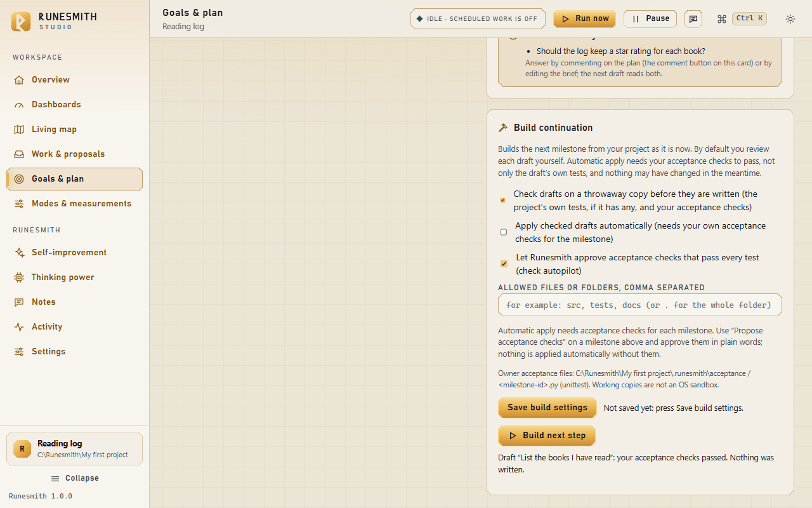812x508 pixels.
Task: Open the Activity section
Action: 74,326
